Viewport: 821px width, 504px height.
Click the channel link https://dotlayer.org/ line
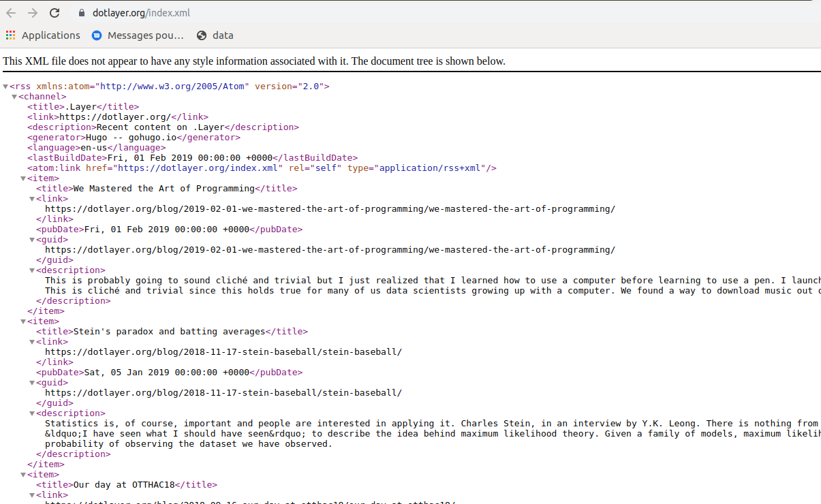point(118,117)
